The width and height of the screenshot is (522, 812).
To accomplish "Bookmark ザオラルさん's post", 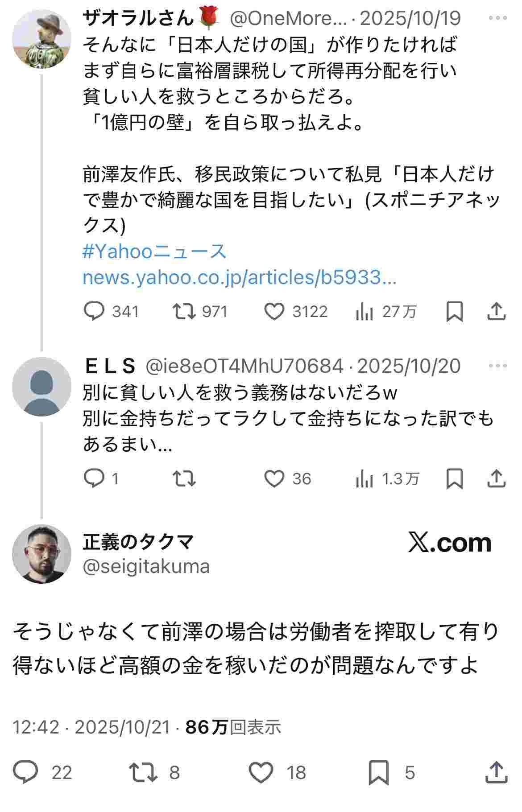I will (x=454, y=311).
